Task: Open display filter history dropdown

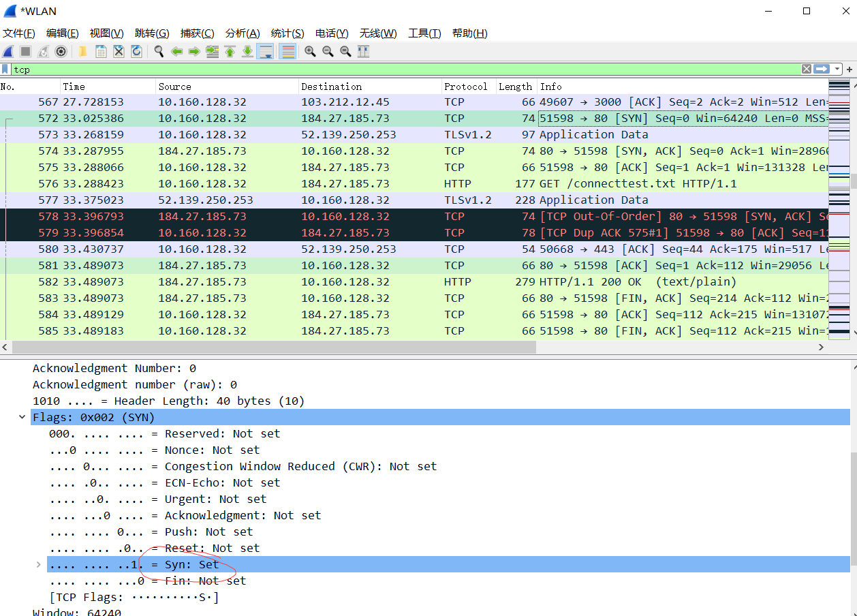Action: coord(837,70)
